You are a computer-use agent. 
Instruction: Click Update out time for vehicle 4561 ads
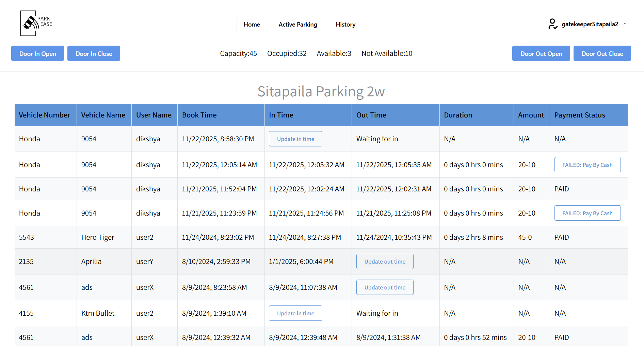pos(385,287)
